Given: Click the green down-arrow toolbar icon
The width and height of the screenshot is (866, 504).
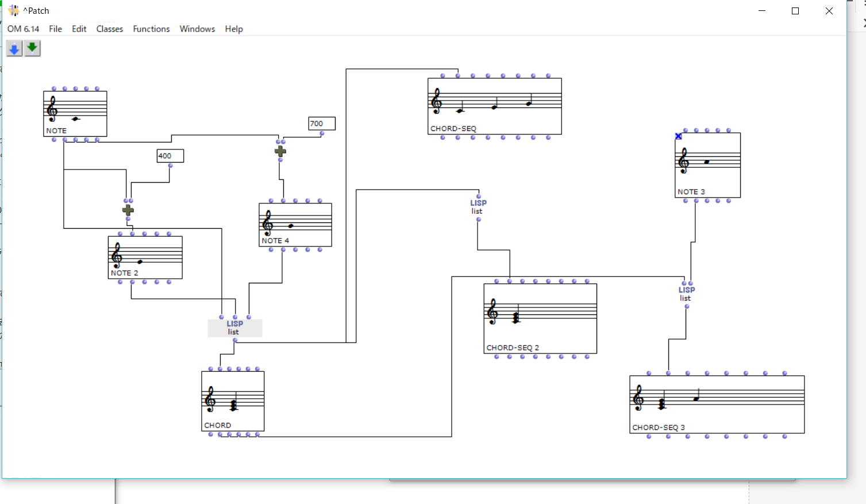Looking at the screenshot, I should [x=32, y=48].
